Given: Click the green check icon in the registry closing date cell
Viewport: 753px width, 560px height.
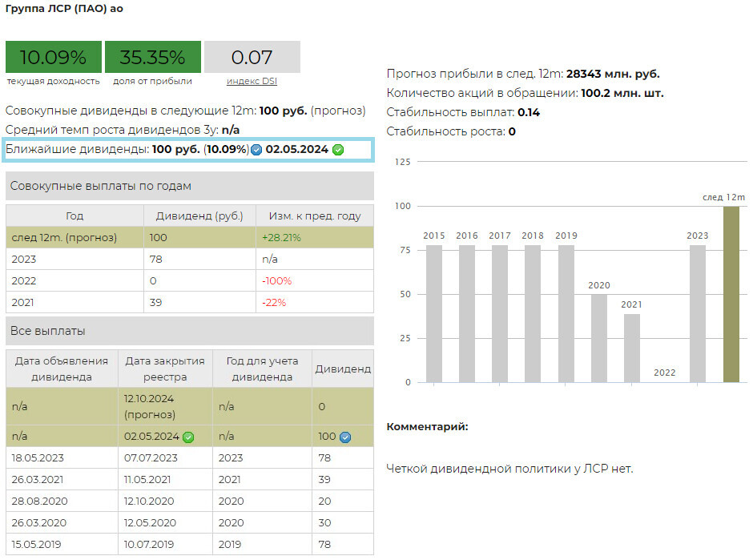Looking at the screenshot, I should (188, 437).
